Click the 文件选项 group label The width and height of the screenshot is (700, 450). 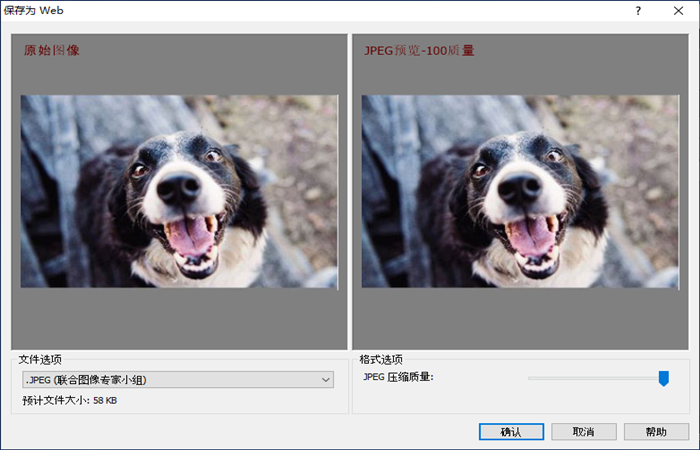(40, 359)
